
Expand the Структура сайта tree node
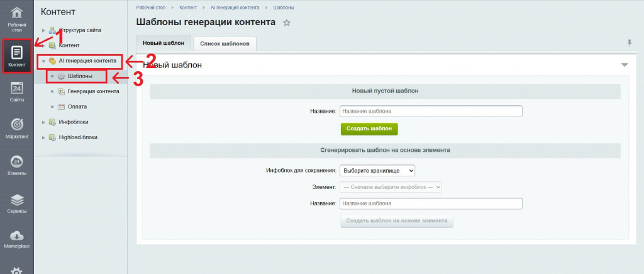pos(43,30)
